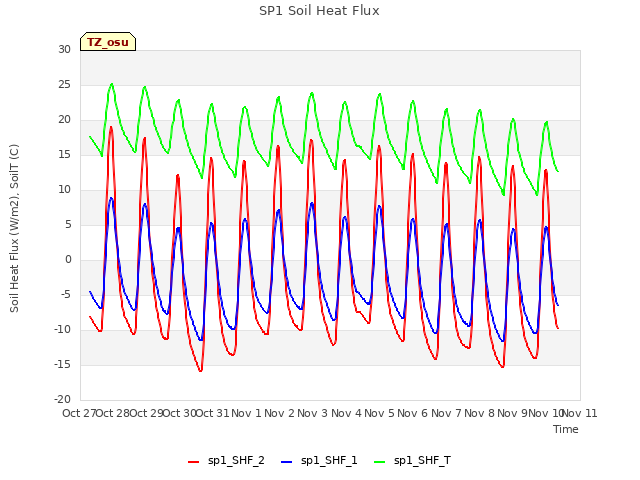This screenshot has width=640, height=480.
Task: Click the 0 y-axis tick label
Action: [68, 260]
